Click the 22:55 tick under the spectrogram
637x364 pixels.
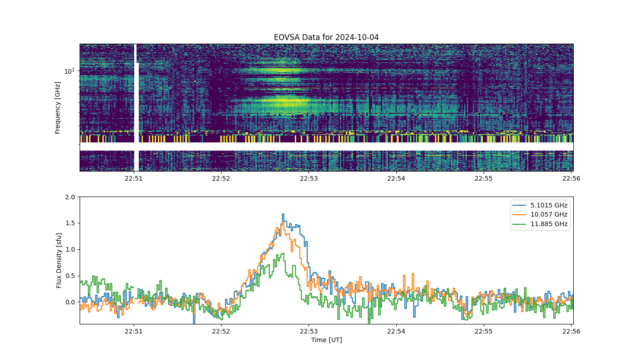tap(484, 178)
